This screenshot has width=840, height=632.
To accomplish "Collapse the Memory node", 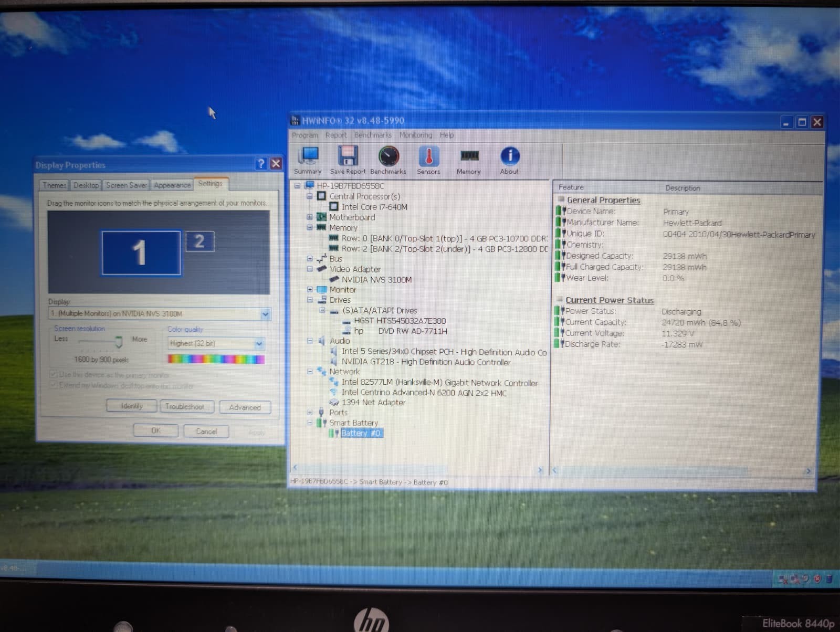I will click(x=310, y=228).
